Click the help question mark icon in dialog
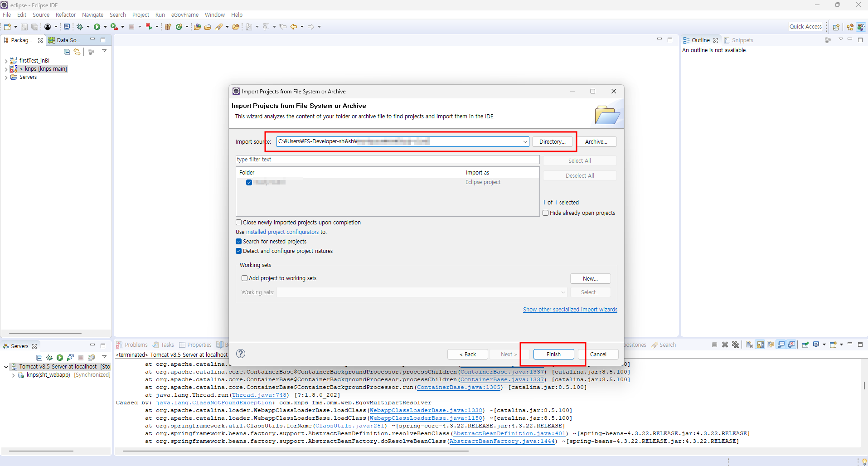The image size is (868, 466). click(x=241, y=354)
